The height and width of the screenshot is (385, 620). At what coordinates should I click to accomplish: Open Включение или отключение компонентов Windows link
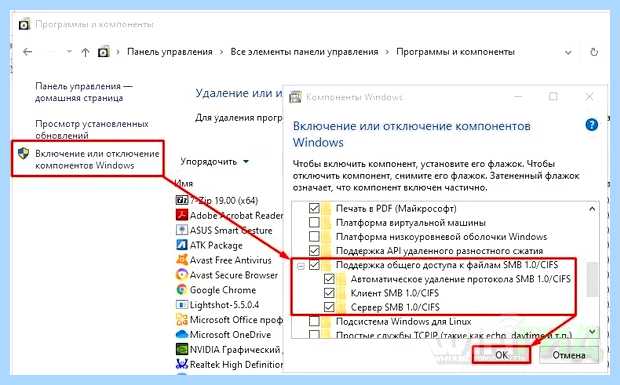coord(97,159)
